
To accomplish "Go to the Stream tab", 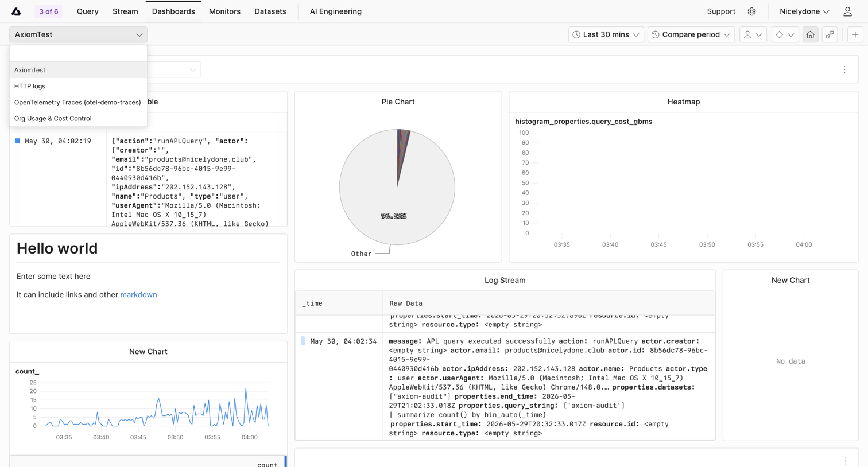I will click(x=125, y=11).
